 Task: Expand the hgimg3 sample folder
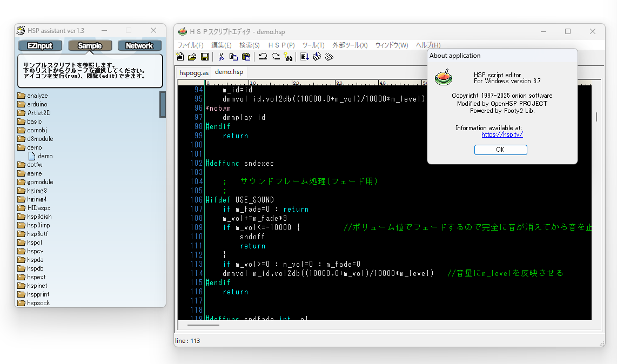click(32, 191)
